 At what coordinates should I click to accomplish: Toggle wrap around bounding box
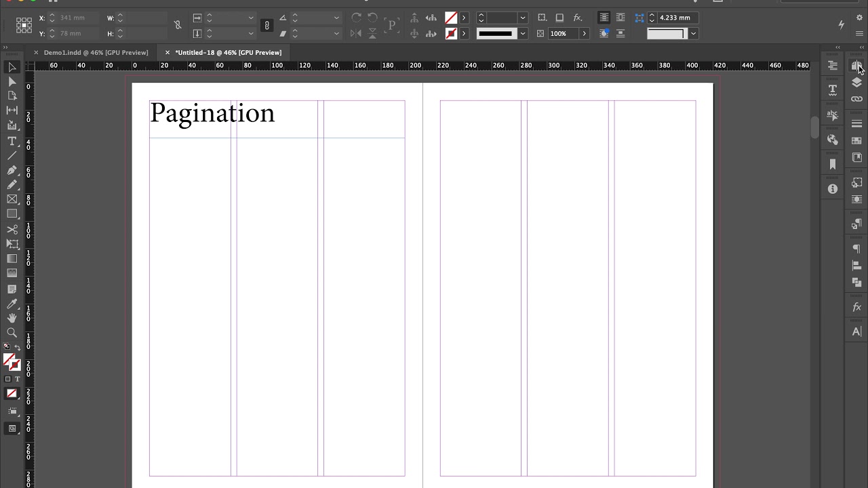[x=620, y=18]
